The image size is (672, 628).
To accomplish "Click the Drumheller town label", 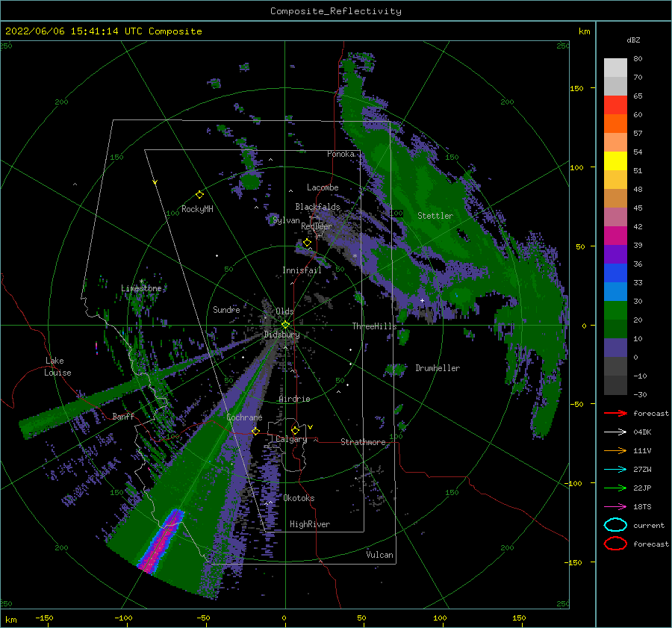I will (x=438, y=368).
